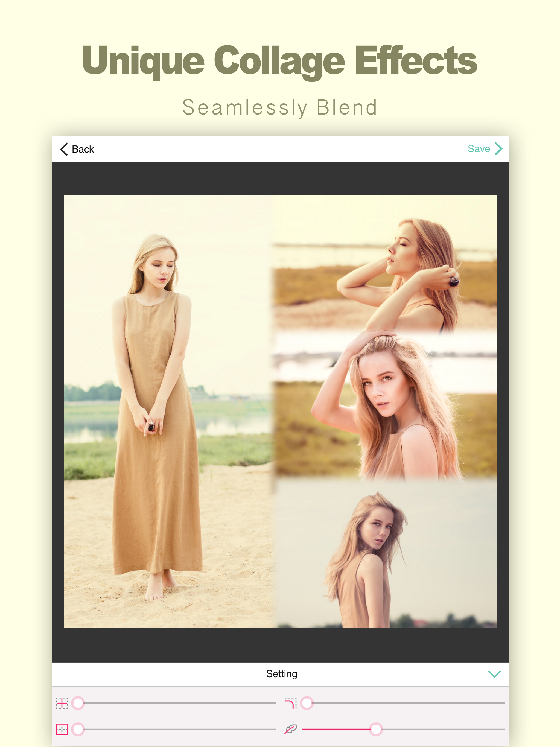Click the feather blend icon

pos(290,730)
